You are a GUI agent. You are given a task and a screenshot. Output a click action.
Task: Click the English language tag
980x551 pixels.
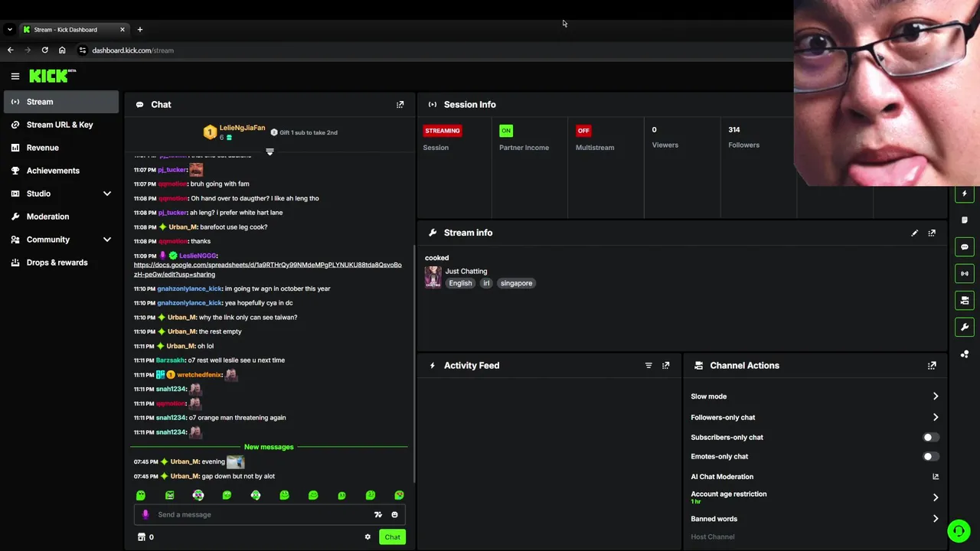click(x=460, y=283)
